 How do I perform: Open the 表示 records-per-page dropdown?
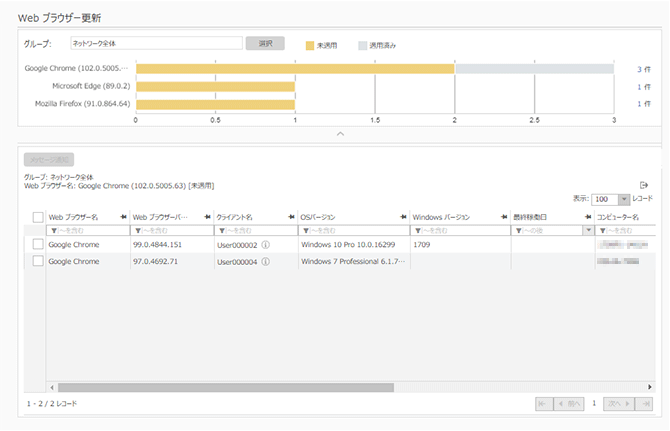pyautogui.click(x=624, y=200)
